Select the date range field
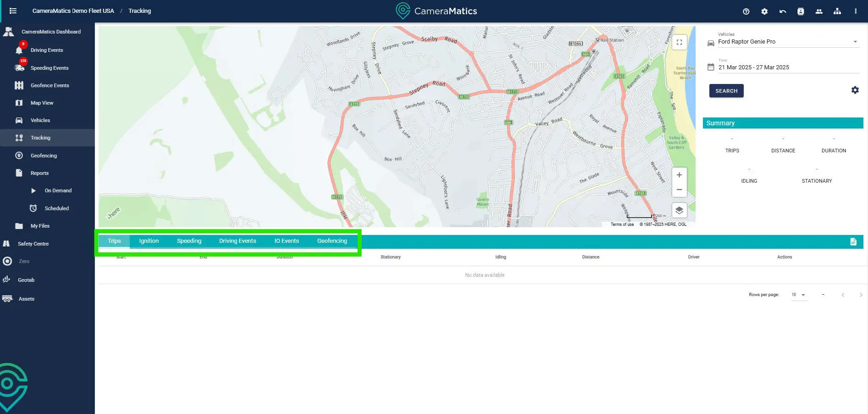Viewport: 868px width, 414px height. (789, 67)
